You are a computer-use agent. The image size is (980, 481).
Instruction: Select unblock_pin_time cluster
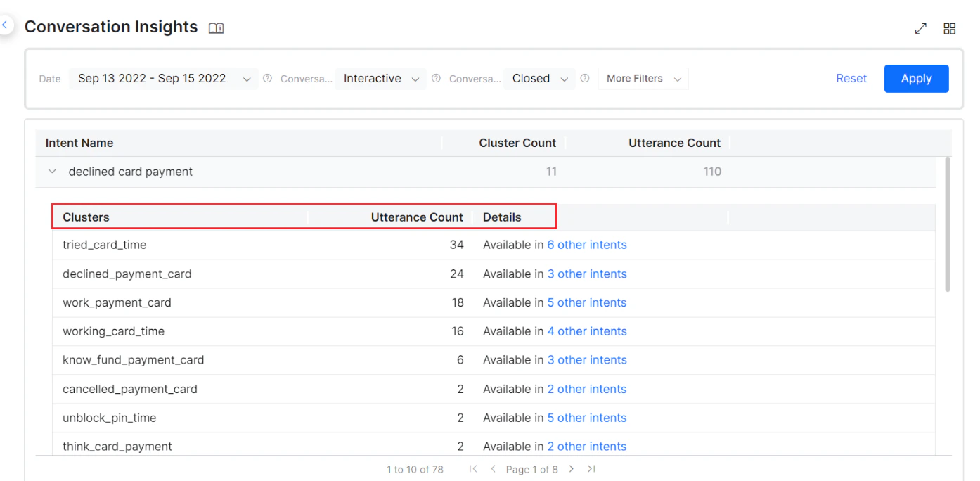(x=110, y=418)
